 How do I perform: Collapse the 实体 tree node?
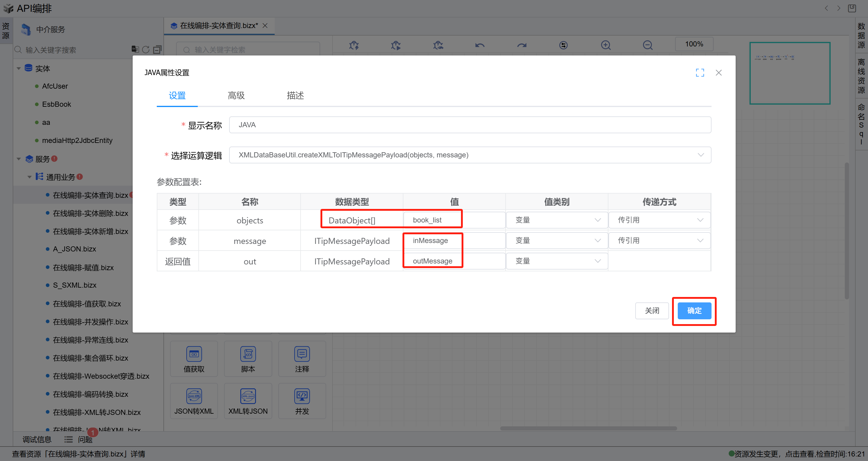[19, 68]
